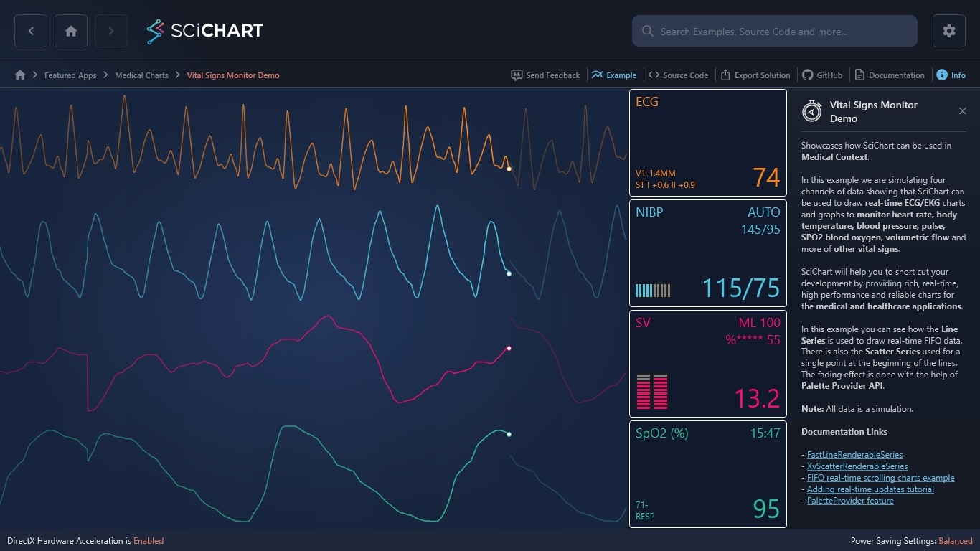Click the Balanced power saving setting
Image resolution: width=980 pixels, height=551 pixels.
(x=956, y=541)
